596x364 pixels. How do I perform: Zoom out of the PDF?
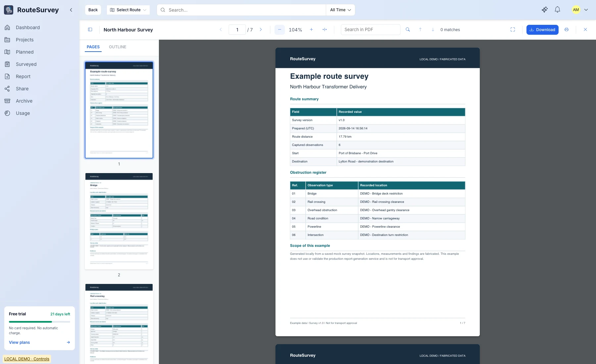[279, 30]
